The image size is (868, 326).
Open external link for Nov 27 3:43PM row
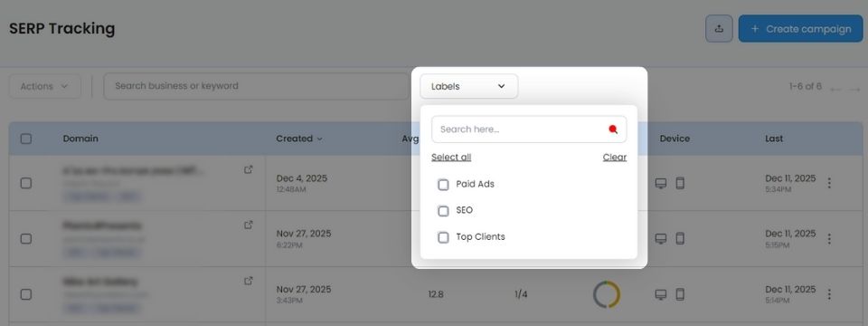point(249,281)
